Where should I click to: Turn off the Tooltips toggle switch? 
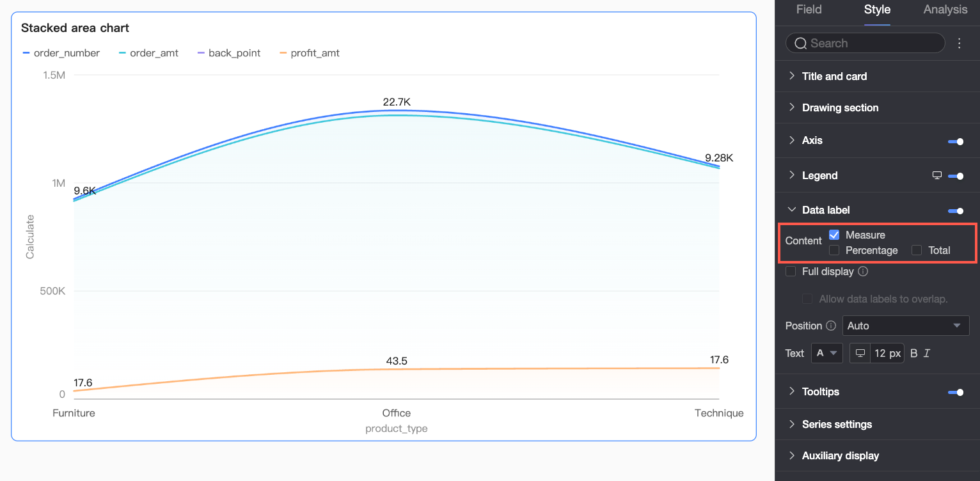click(x=956, y=392)
